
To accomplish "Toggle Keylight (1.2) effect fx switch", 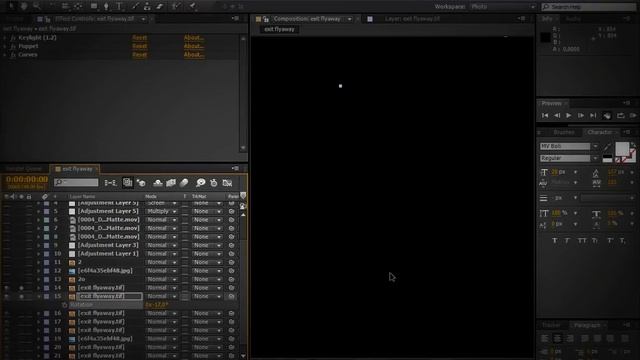I will [x=13, y=38].
